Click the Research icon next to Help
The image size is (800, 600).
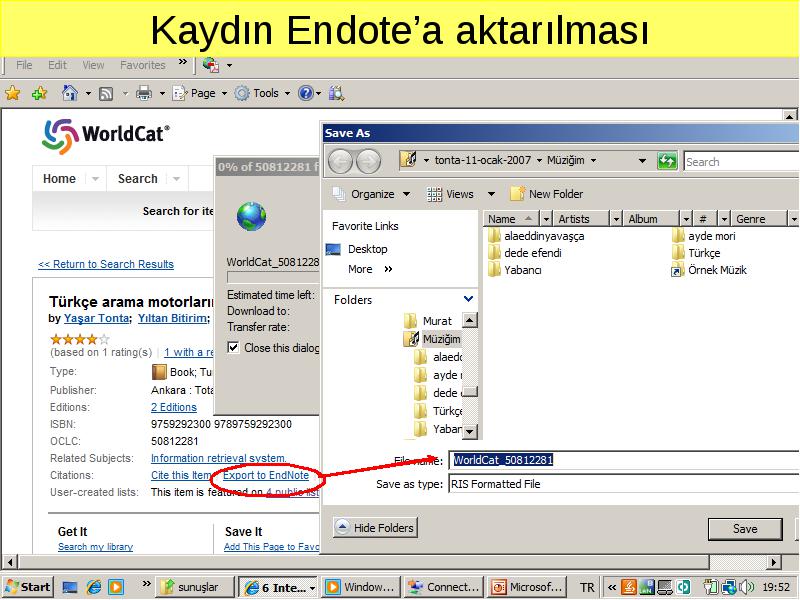click(x=336, y=93)
